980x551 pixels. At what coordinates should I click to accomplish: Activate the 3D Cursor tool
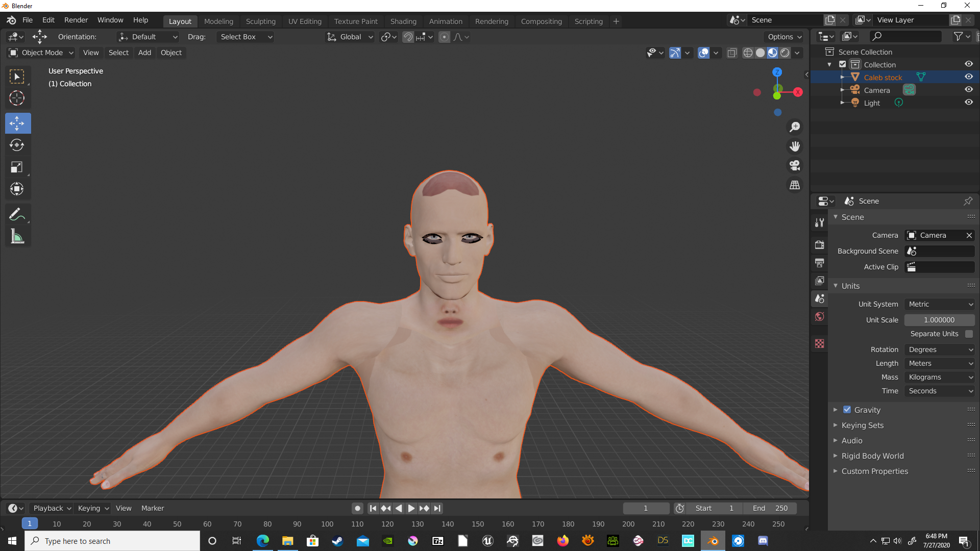tap(17, 98)
